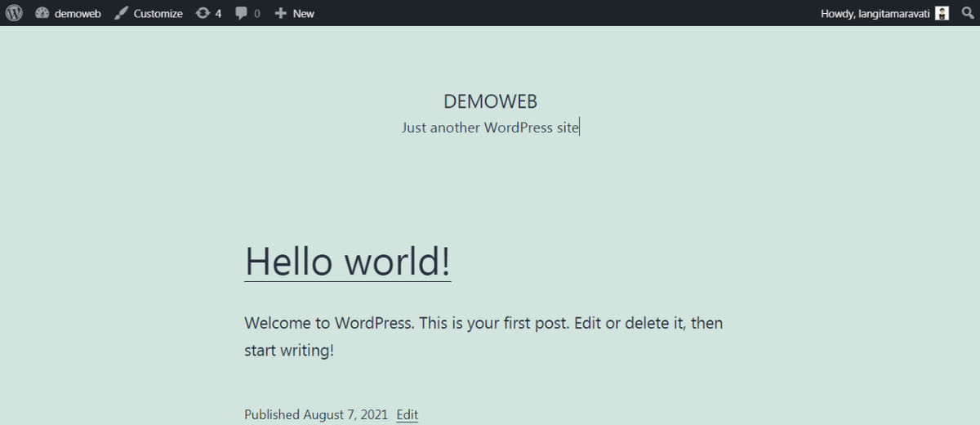Open the admin bar search icon
This screenshot has height=425, width=980.
[967, 13]
